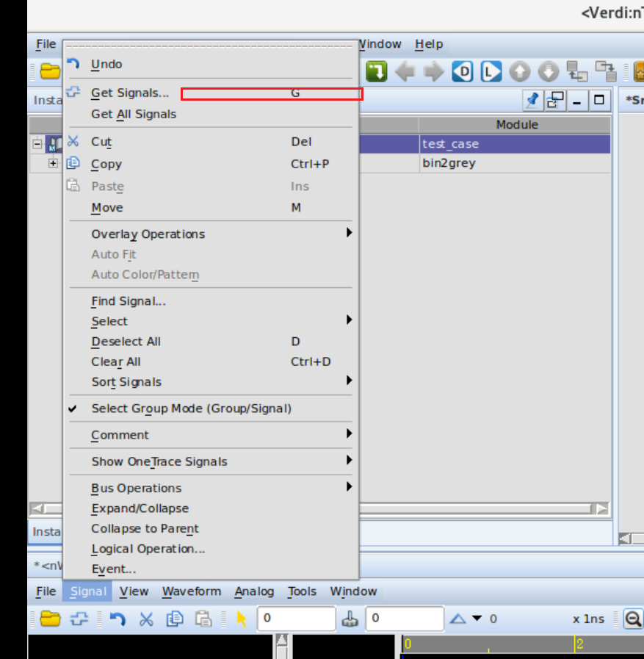Click hierarchy down-scope toolbar icon

(606, 71)
